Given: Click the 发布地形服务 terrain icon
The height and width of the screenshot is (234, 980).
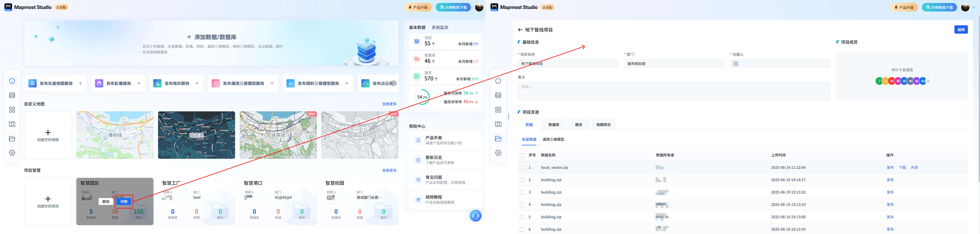Looking at the screenshot, I should (x=157, y=84).
